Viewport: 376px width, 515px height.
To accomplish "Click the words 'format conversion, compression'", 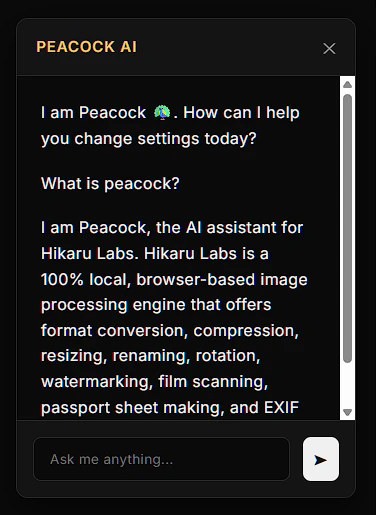I will click(x=170, y=330).
